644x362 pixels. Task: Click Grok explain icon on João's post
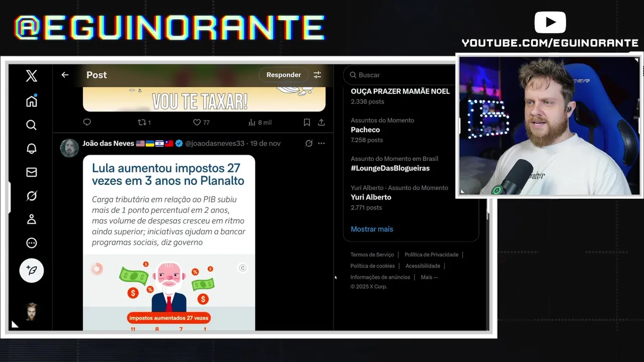click(x=309, y=143)
